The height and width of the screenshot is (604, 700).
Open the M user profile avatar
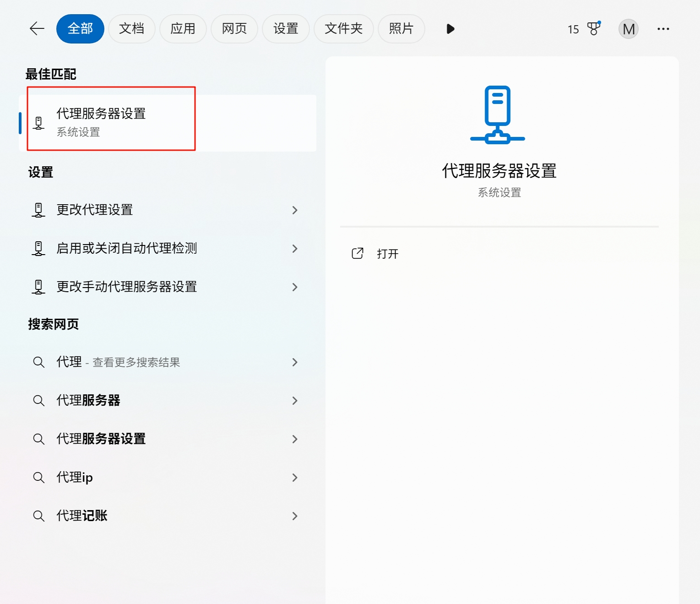(x=628, y=29)
